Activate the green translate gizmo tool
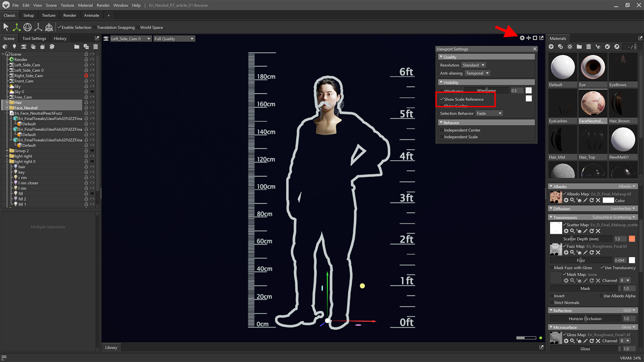This screenshot has width=644, height=362. (16, 27)
